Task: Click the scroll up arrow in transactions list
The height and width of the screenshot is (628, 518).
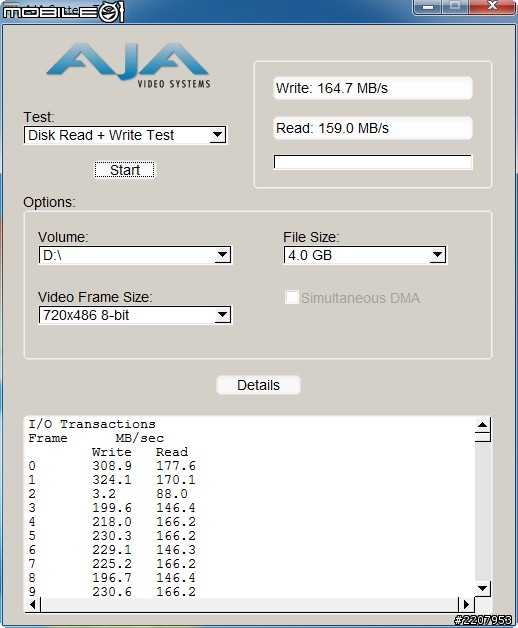Action: point(482,425)
